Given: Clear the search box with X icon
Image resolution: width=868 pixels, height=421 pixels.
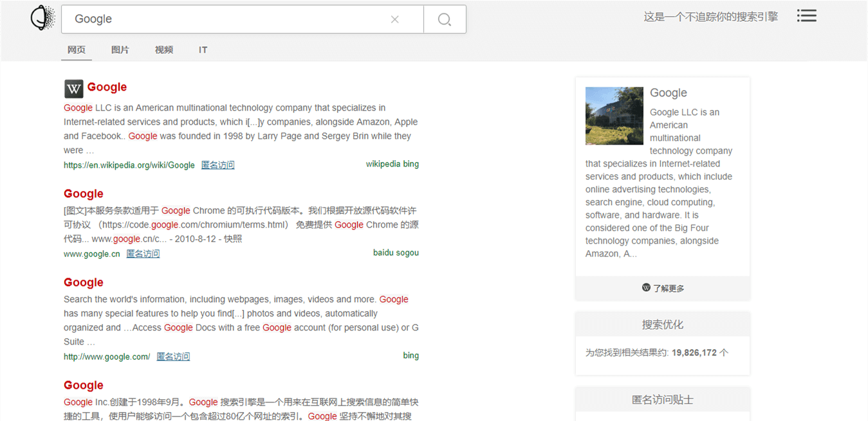Looking at the screenshot, I should click(x=395, y=19).
